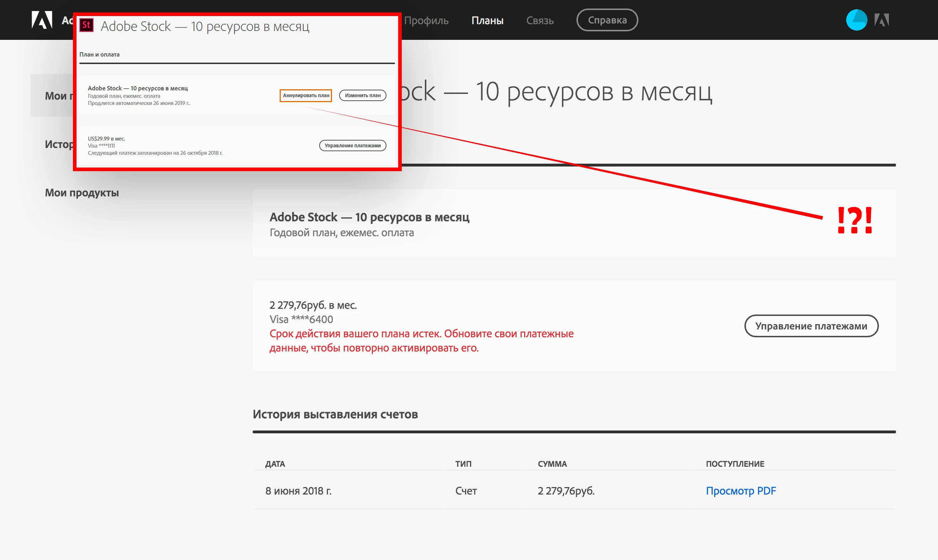The image size is (938, 560).
Task: Click the Изменить план button
Action: click(x=362, y=95)
